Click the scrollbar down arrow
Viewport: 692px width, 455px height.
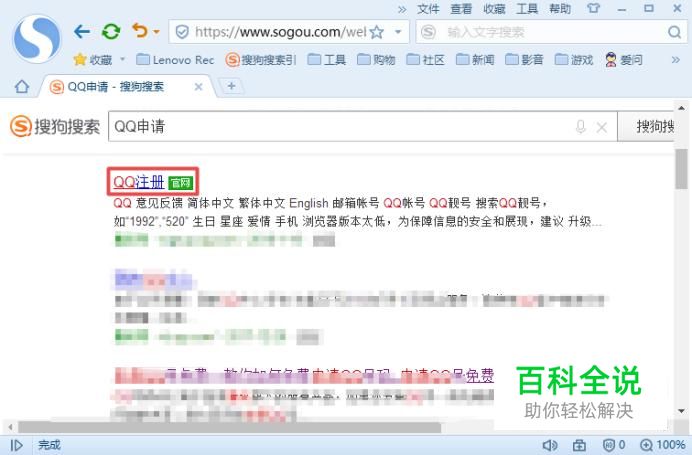681,411
